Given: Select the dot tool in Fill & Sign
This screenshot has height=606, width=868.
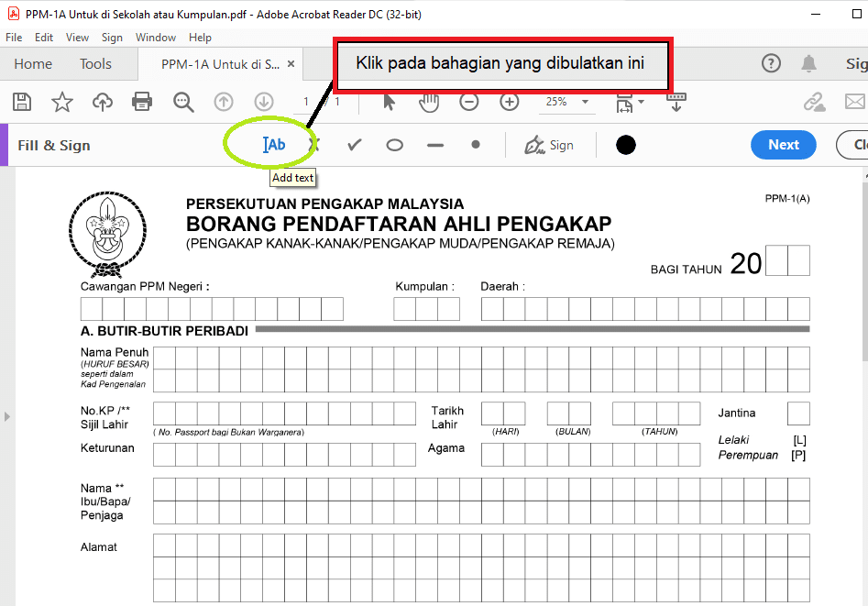Looking at the screenshot, I should (476, 145).
